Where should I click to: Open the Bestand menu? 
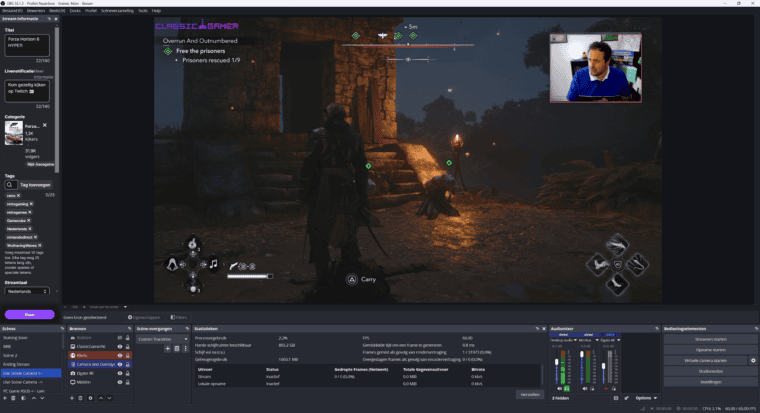point(12,11)
